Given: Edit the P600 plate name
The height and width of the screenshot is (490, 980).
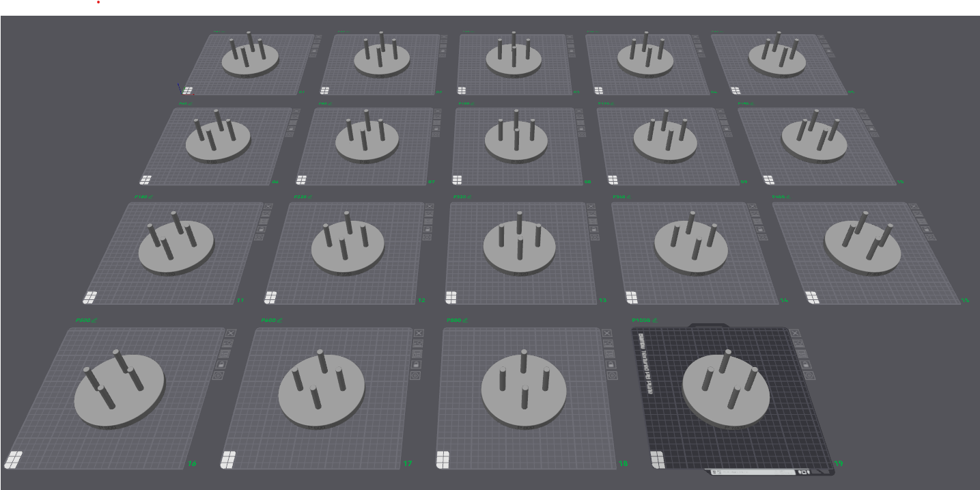Looking at the screenshot, I should click(280, 320).
